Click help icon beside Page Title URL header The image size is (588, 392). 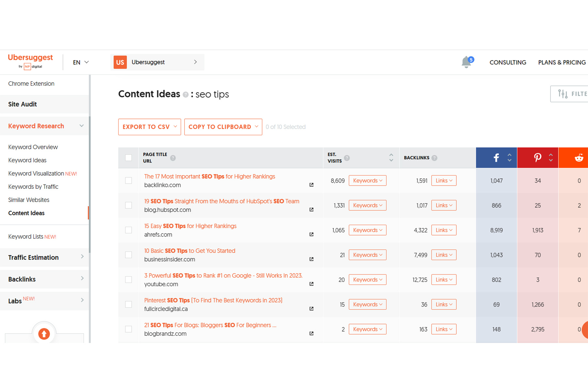(173, 158)
